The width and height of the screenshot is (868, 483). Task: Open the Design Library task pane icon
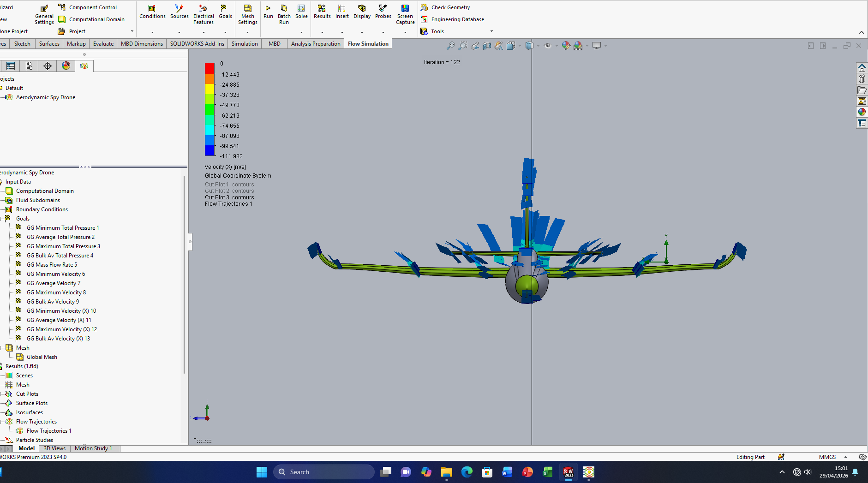862,79
